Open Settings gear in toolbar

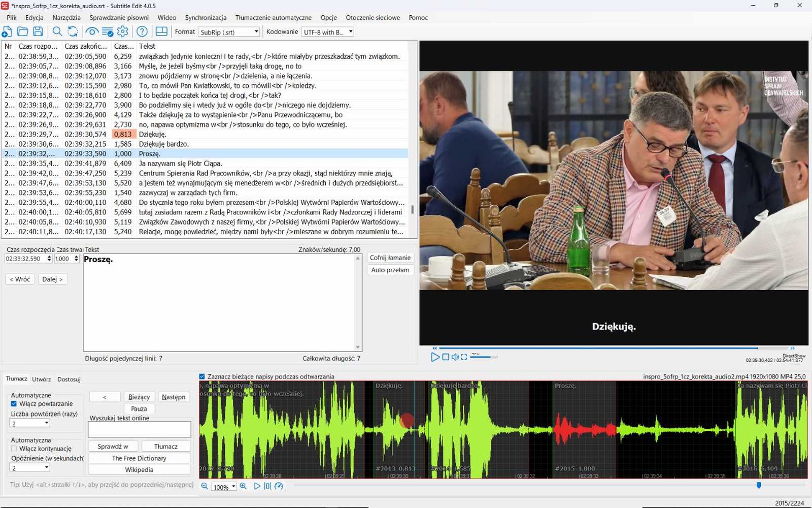coord(123,32)
